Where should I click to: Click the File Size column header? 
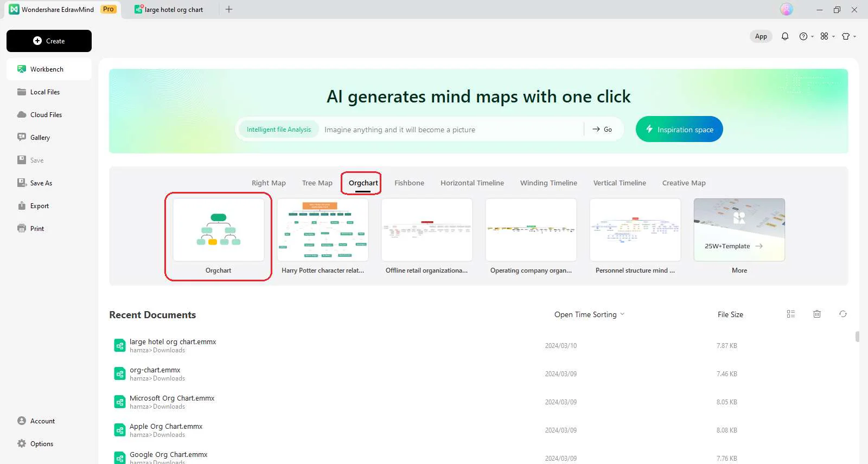coord(730,314)
